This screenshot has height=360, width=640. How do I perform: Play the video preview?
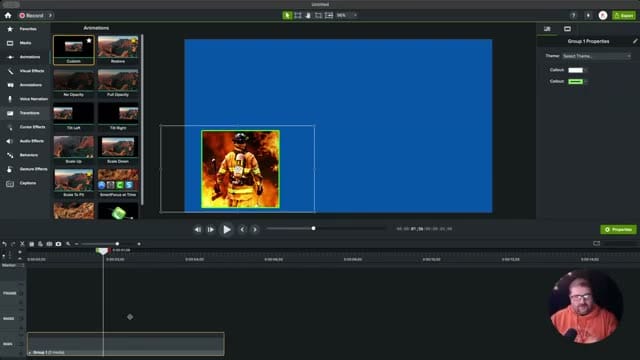227,230
